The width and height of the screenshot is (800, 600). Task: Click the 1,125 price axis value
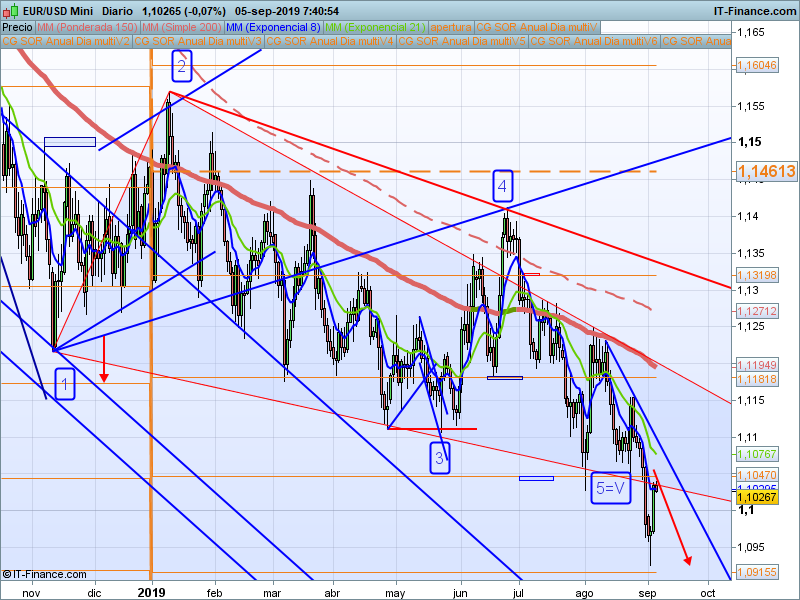click(x=751, y=327)
